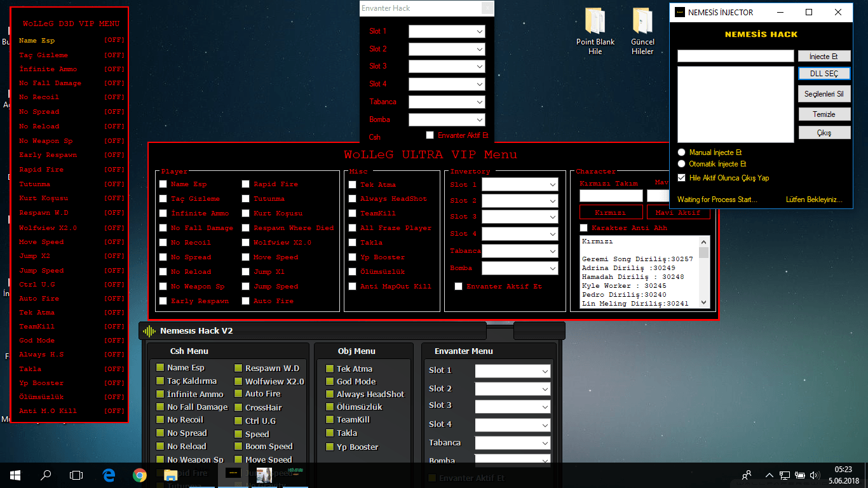Click the volume speaker tray icon

[x=815, y=475]
